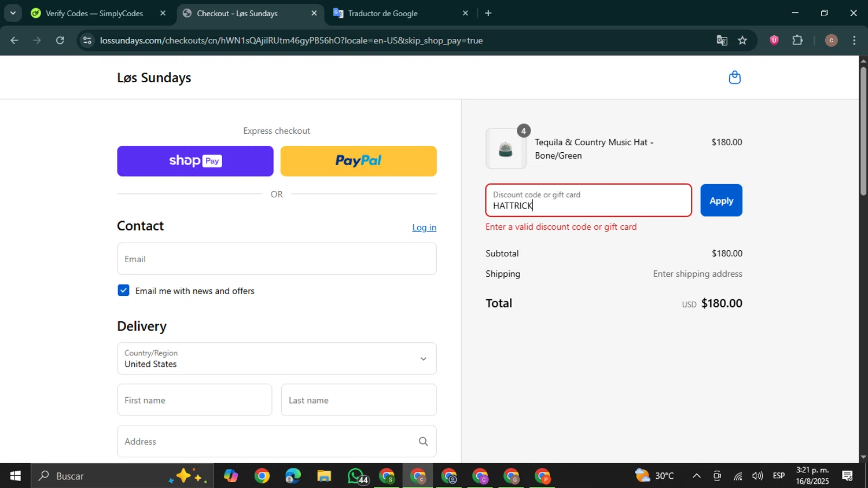Screen dimensions: 868x488
Task: Open the notifications center icon
Action: 848,476
